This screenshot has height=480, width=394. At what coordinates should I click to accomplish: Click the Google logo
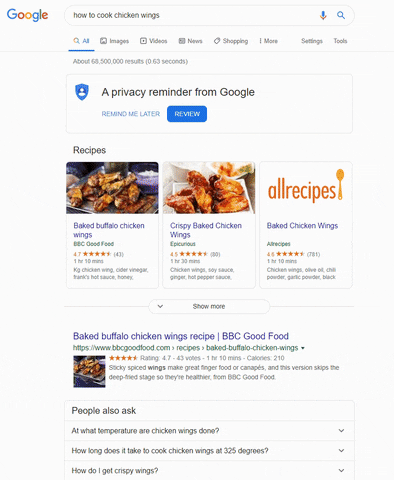pos(28,15)
